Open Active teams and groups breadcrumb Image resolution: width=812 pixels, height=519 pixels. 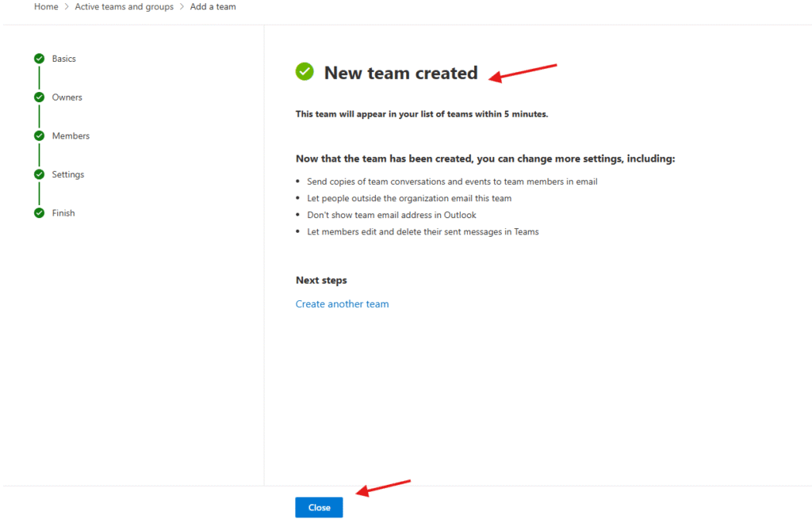[124, 7]
